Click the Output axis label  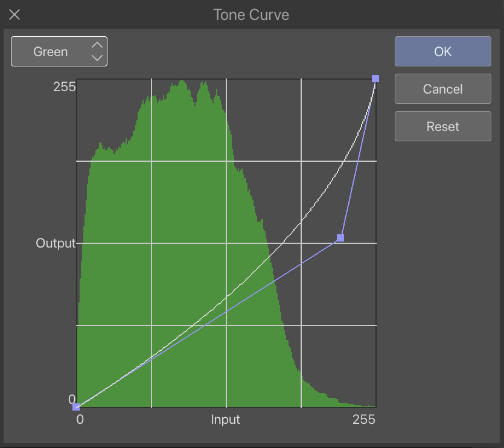[x=56, y=243]
